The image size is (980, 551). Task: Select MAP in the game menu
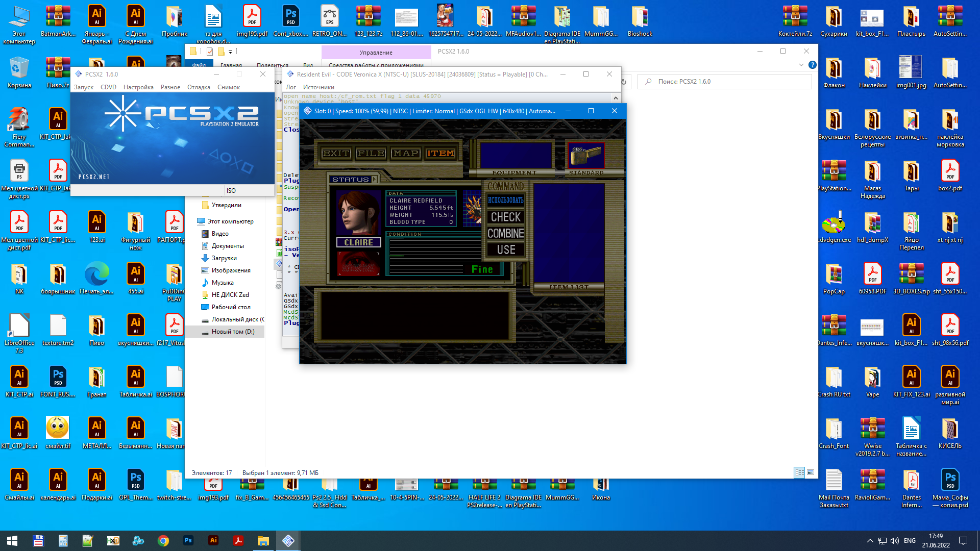[406, 153]
